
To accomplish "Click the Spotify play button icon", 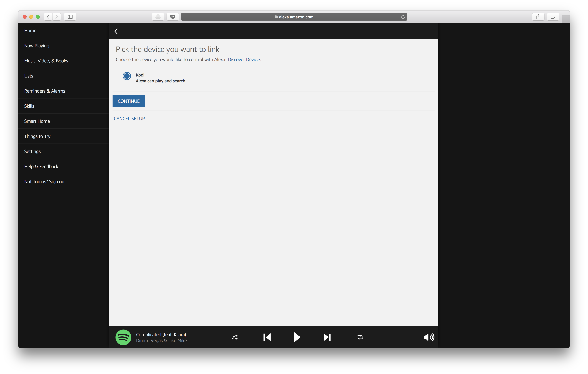I will point(297,337).
